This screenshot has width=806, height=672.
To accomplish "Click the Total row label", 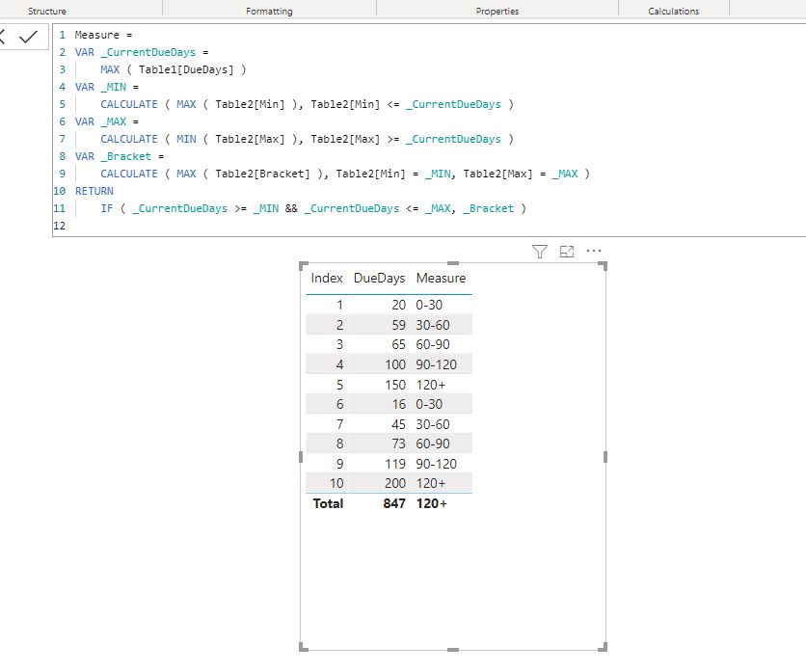I will pos(328,503).
